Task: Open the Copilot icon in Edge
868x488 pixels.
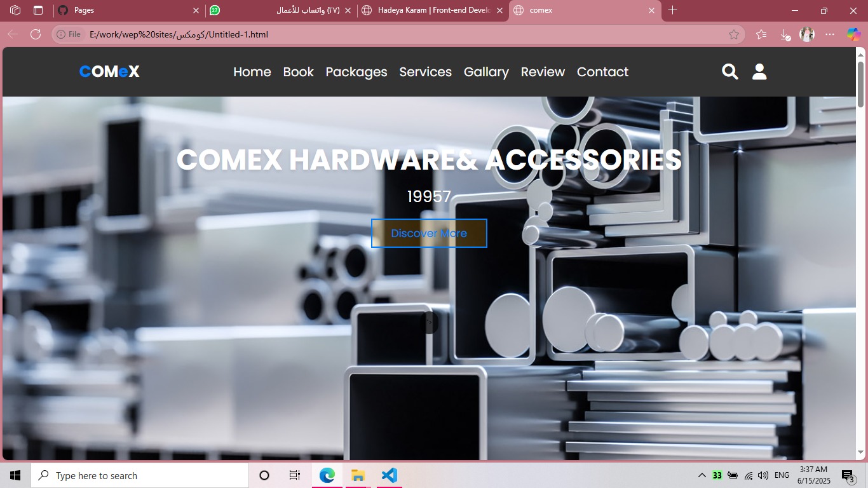Action: click(853, 34)
